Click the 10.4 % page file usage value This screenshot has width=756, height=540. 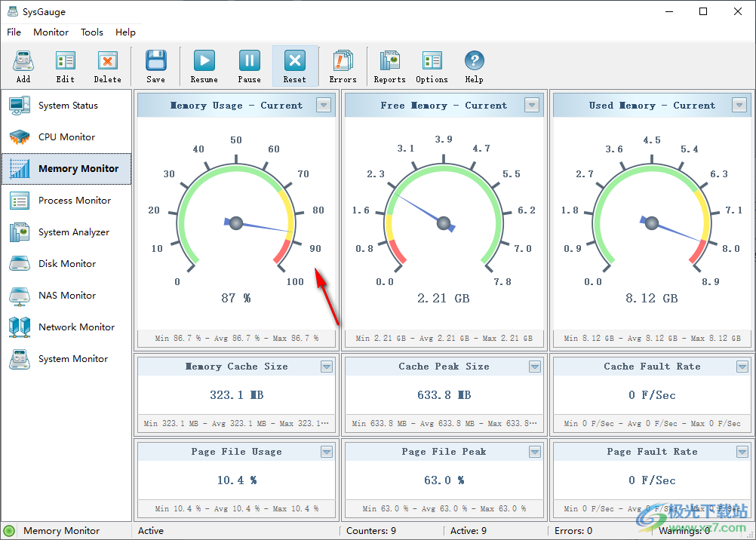(236, 480)
